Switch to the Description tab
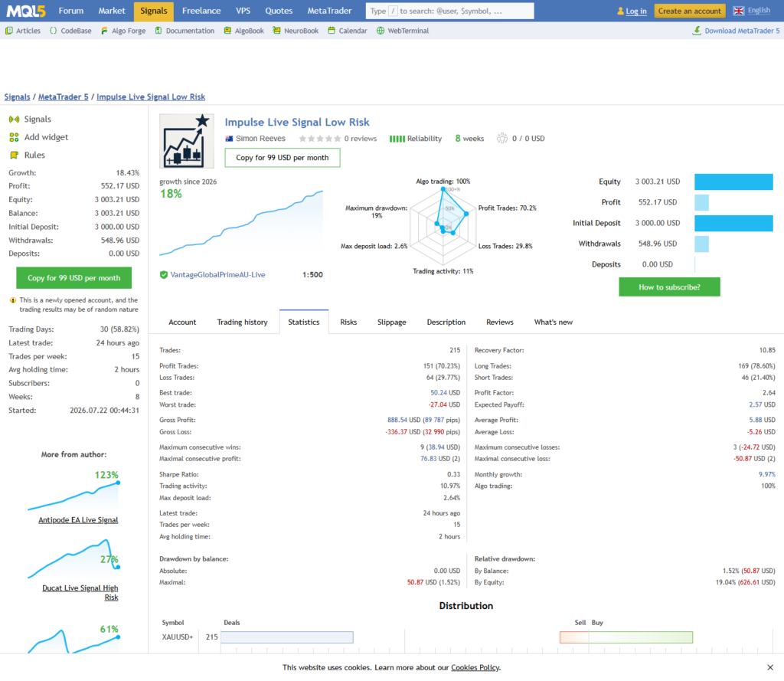Viewport: 784px width, 681px height. [x=446, y=322]
